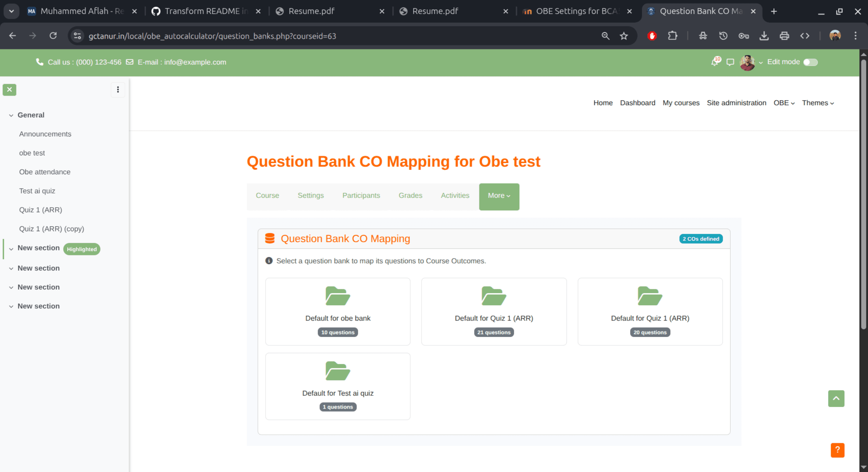This screenshot has width=868, height=472.
Task: Open the More dropdown in course navigation
Action: 499,196
